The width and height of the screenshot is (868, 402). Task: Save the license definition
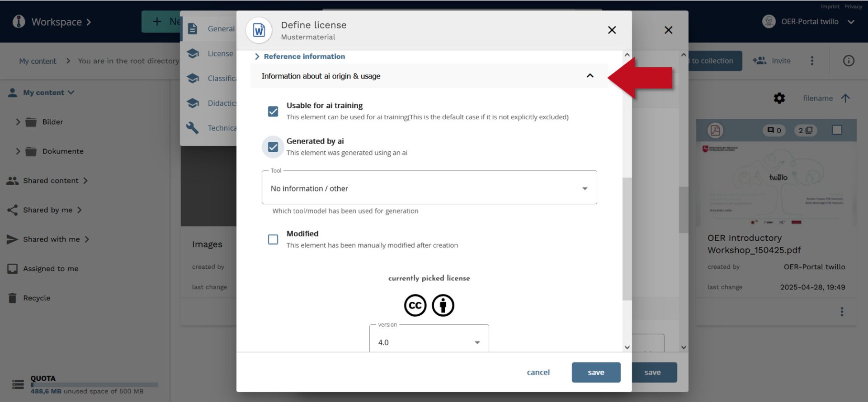(595, 372)
